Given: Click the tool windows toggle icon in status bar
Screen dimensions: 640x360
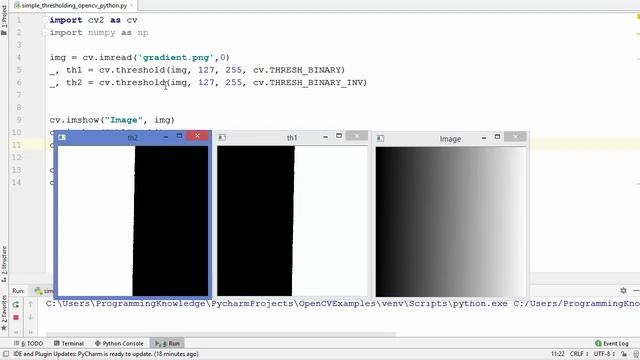Looking at the screenshot, I should tap(6, 354).
